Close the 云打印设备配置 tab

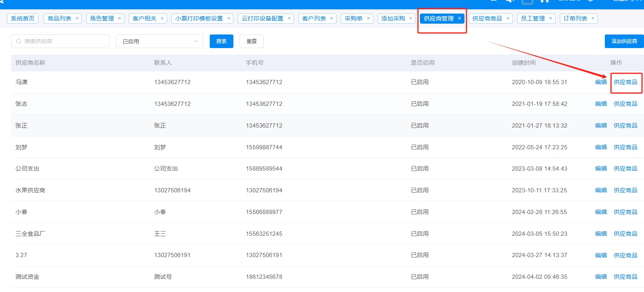click(x=289, y=18)
